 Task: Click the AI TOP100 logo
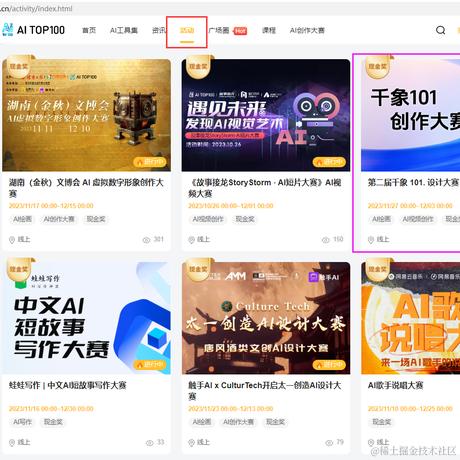pos(33,30)
